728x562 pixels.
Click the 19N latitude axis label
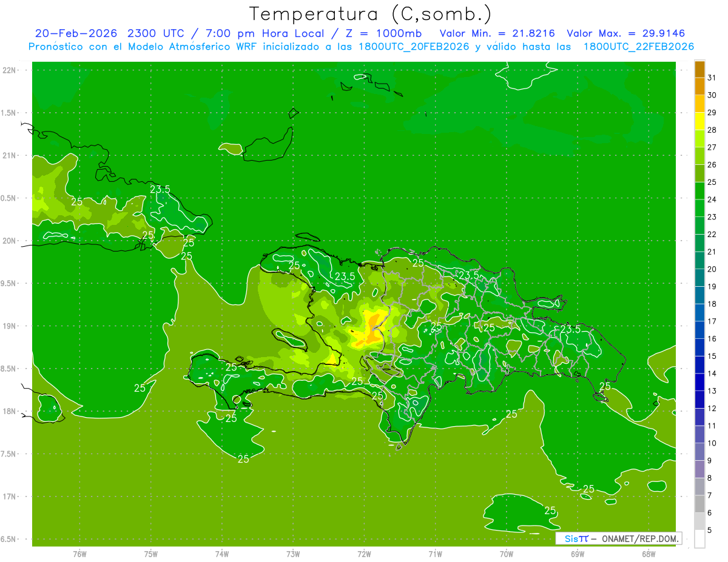tap(8, 326)
